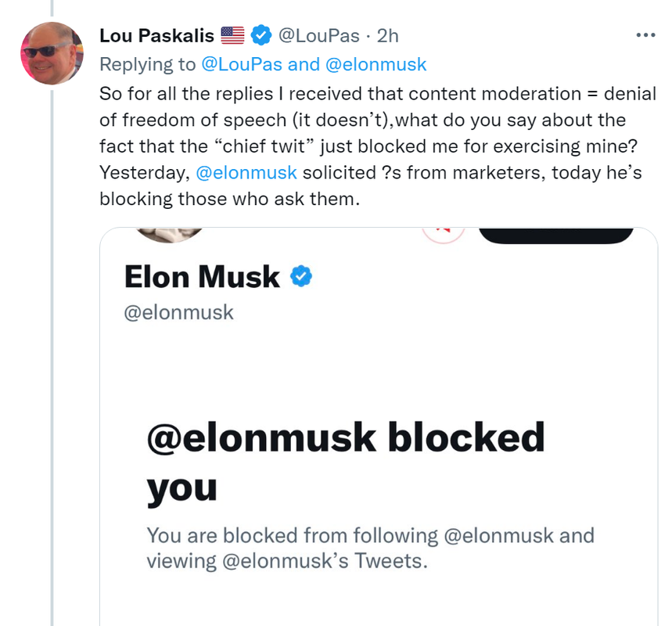Open the 2h timestamp link
672x626 pixels.
point(387,35)
